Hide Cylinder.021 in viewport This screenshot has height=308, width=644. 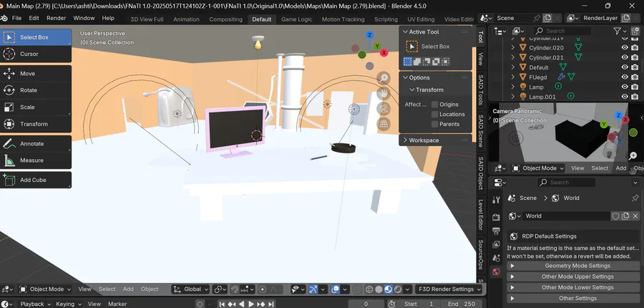pyautogui.click(x=625, y=57)
